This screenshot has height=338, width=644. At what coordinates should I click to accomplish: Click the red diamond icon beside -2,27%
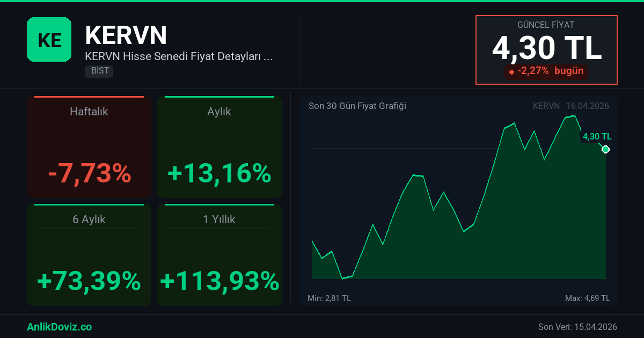click(x=511, y=71)
